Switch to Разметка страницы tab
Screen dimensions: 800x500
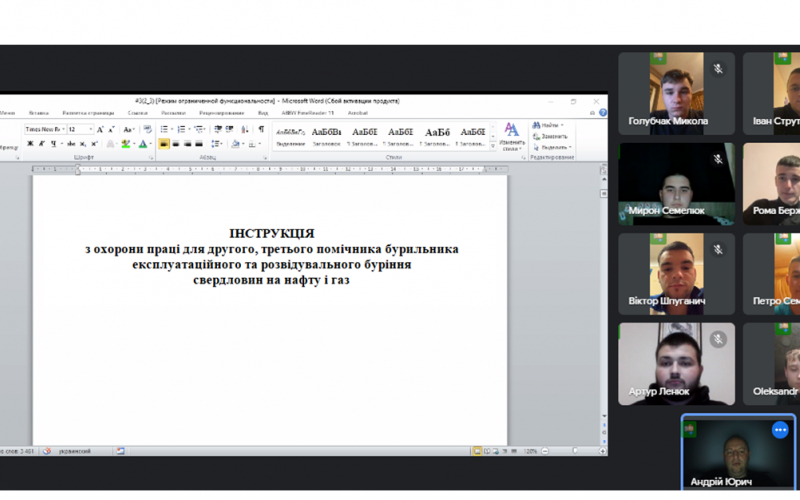tap(88, 113)
